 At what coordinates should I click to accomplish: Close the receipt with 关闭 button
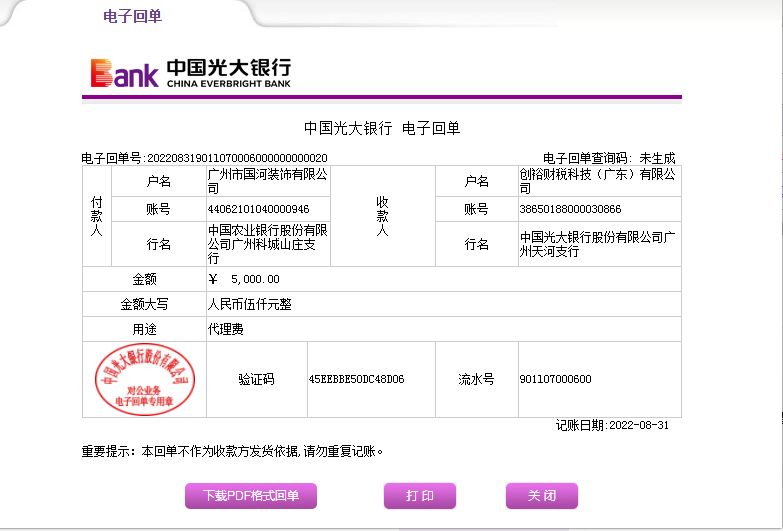542,496
